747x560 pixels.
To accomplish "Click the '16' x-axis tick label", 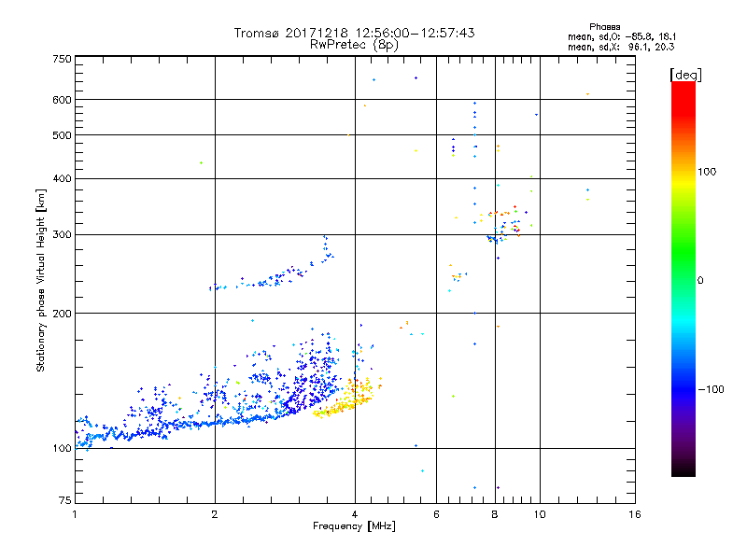I will (635, 514).
